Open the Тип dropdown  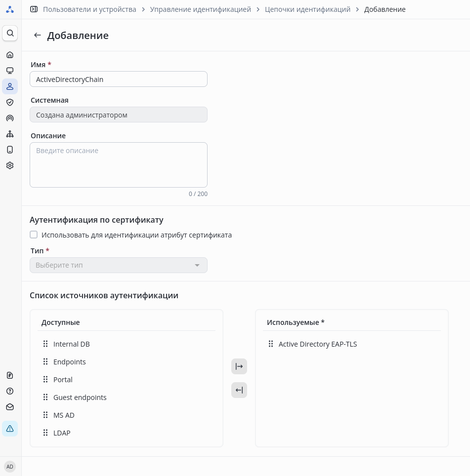tap(119, 265)
